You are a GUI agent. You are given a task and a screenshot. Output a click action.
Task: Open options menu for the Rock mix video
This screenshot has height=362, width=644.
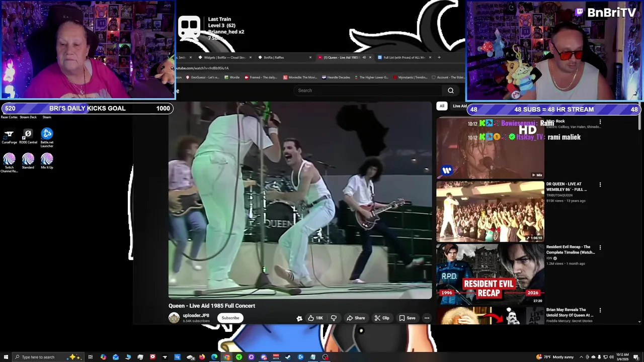point(600,122)
